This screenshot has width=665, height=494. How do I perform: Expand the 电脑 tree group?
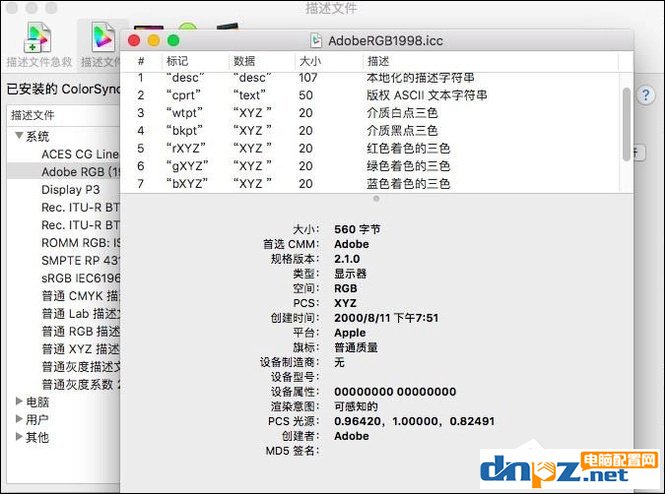pyautogui.click(x=19, y=401)
